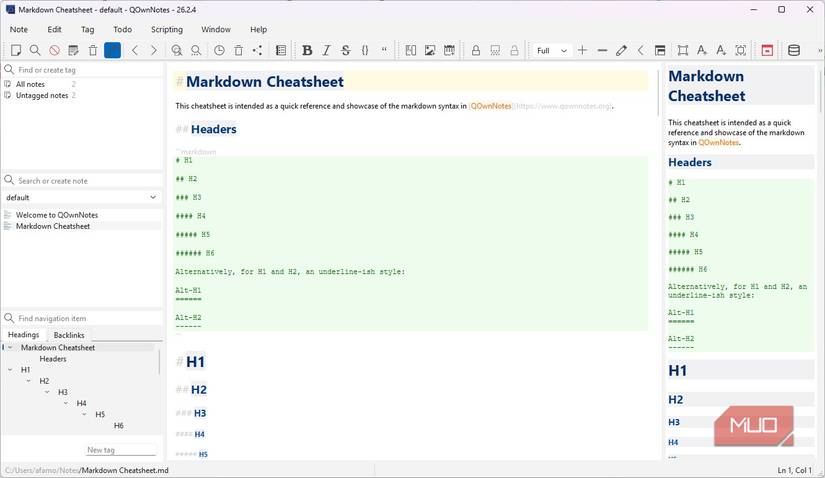This screenshot has width=825, height=478.
Task: Apply bold formatting
Action: pos(307,51)
